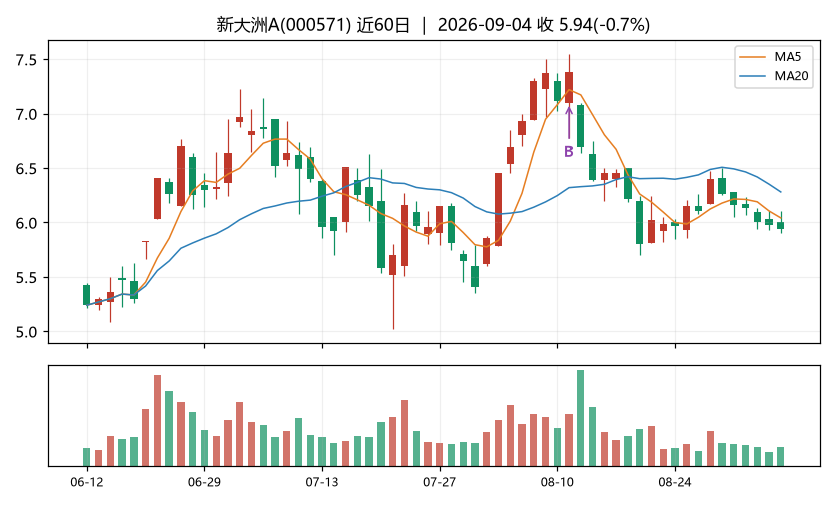Screen dimensions: 836x506
Task: Click the 6.5 price axis label
Action: point(26,168)
